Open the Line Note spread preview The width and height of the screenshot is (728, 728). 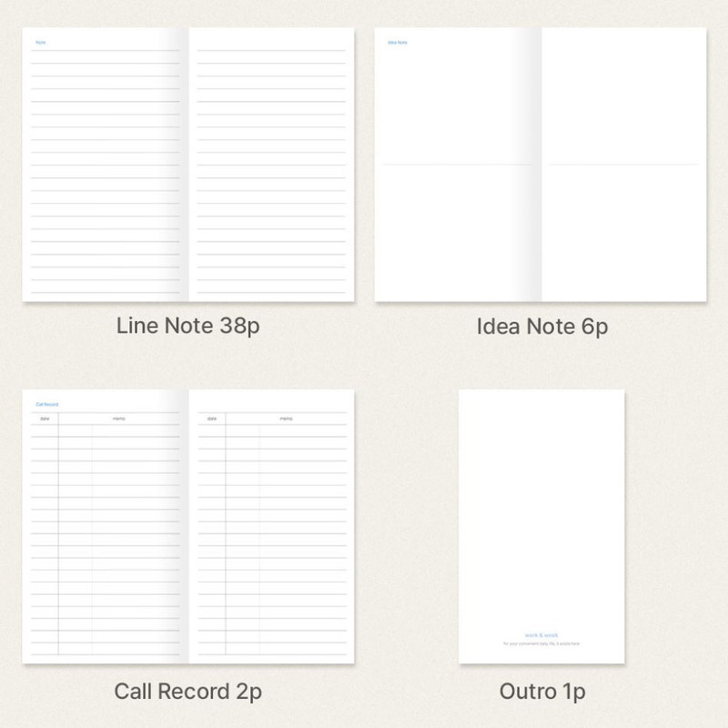coord(186,164)
